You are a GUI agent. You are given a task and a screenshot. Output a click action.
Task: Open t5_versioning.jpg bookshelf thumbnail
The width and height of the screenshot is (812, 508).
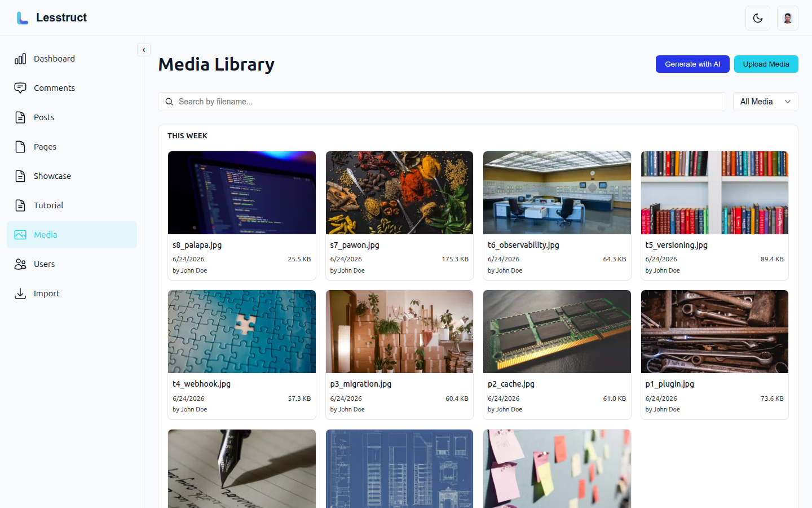click(x=714, y=192)
